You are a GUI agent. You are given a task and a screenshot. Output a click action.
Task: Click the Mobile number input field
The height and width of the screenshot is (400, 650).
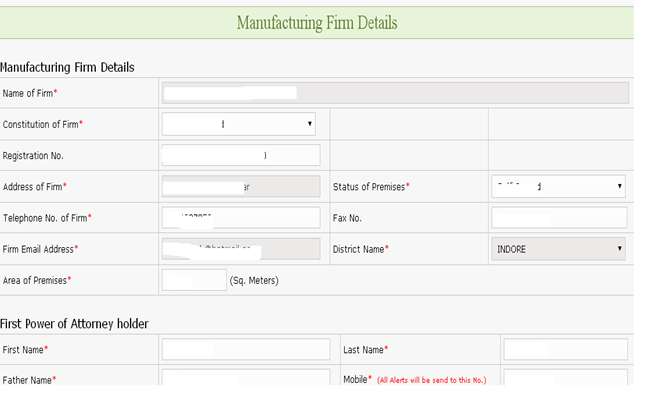(565, 378)
